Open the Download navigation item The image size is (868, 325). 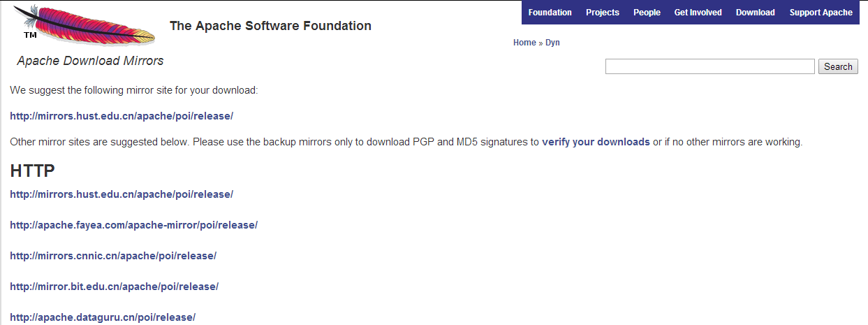click(x=755, y=13)
